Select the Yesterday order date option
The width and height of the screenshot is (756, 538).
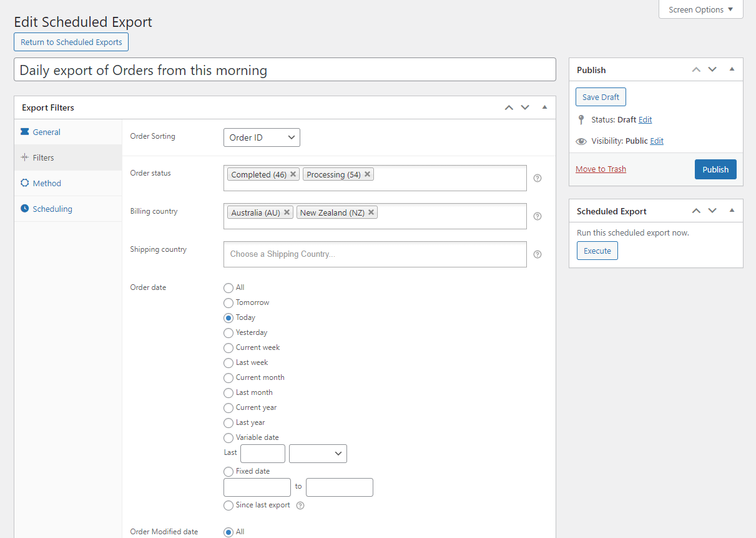[228, 332]
